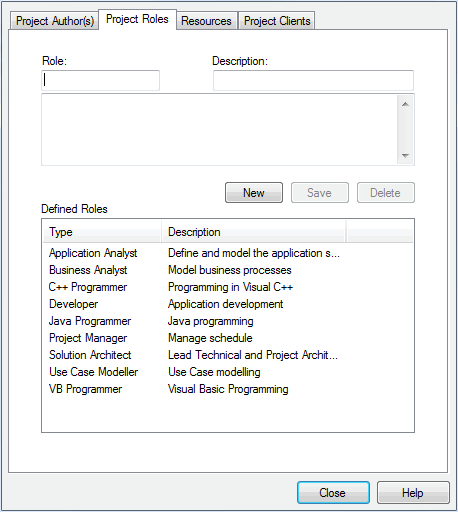Select the Business Analyst row

(88, 270)
